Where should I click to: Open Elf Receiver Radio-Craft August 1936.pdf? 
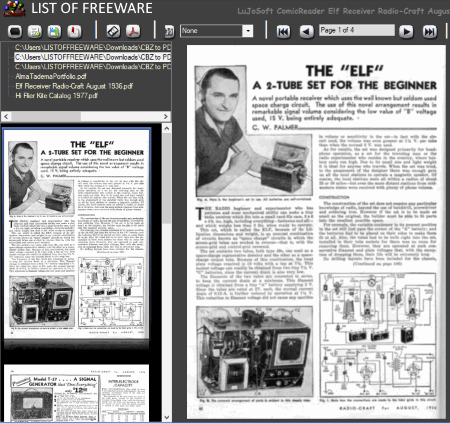pyautogui.click(x=74, y=86)
